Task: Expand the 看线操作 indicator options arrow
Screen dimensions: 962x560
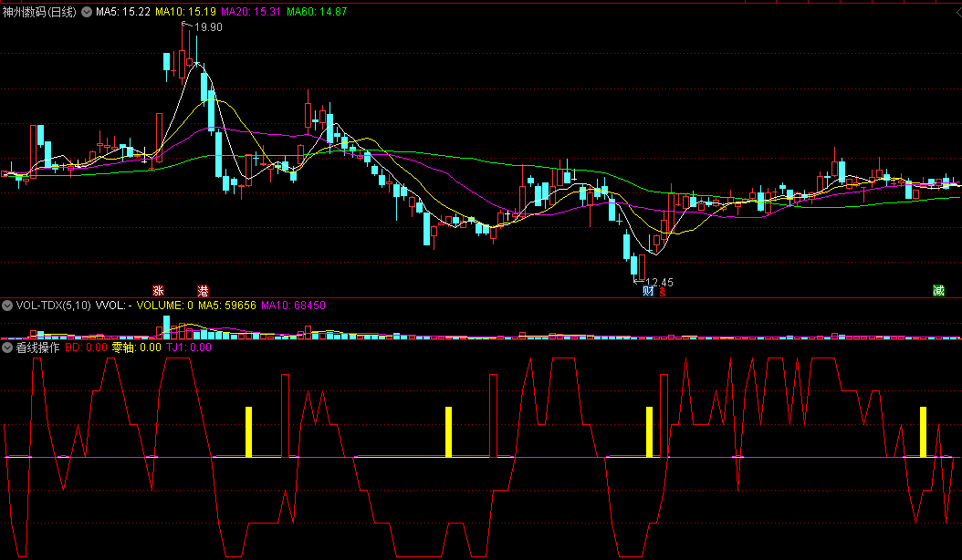Action: (x=7, y=347)
